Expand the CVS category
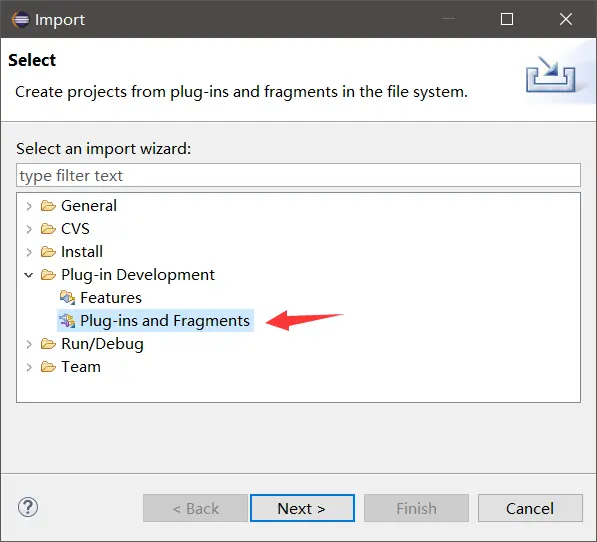597x542 pixels. pyautogui.click(x=29, y=229)
